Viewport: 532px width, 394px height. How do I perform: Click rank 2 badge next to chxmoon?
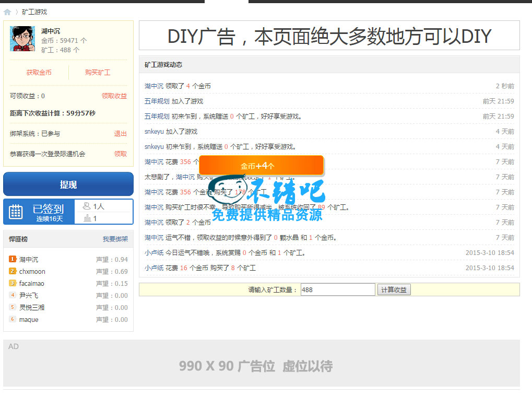tap(13, 271)
